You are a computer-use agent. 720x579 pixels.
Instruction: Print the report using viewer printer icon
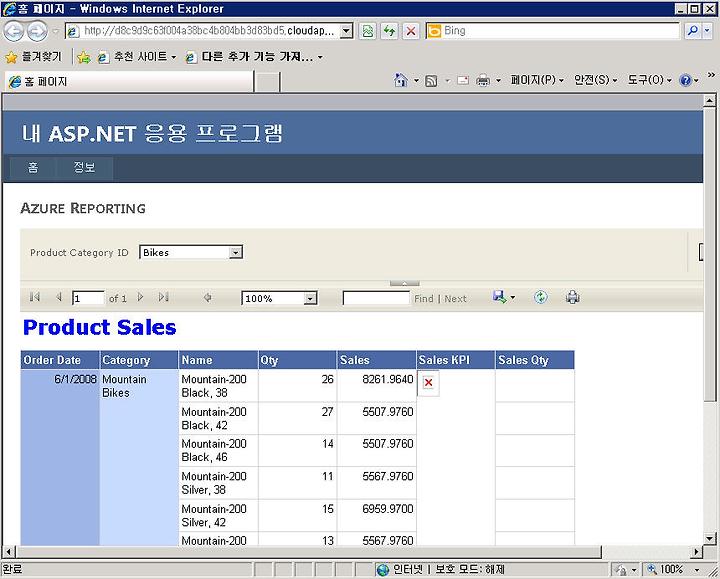pyautogui.click(x=573, y=297)
